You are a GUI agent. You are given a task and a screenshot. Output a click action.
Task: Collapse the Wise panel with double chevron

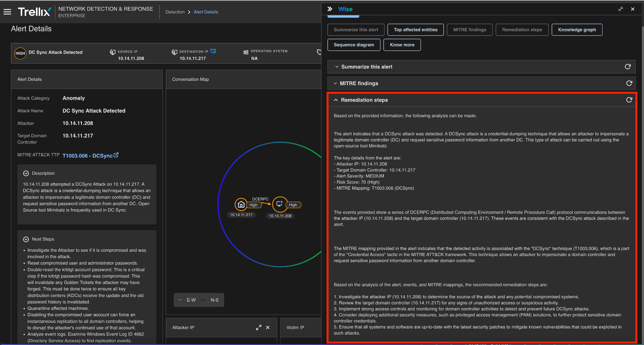click(330, 9)
